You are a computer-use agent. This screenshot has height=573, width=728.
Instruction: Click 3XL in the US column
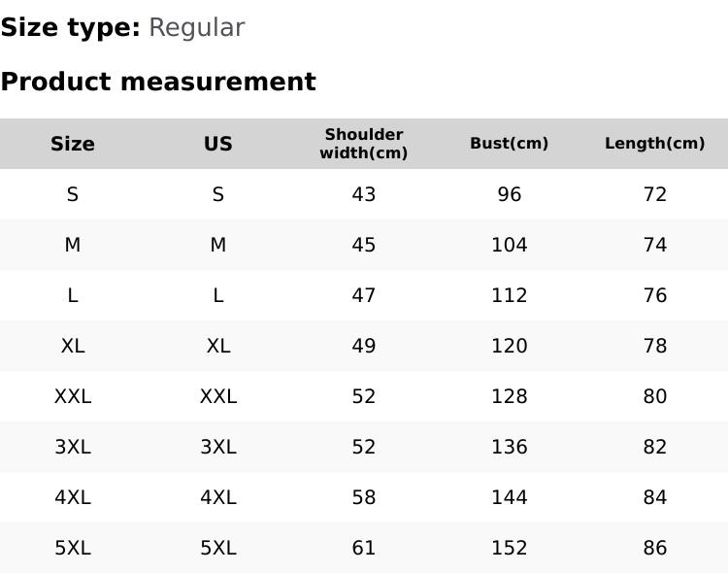(218, 447)
